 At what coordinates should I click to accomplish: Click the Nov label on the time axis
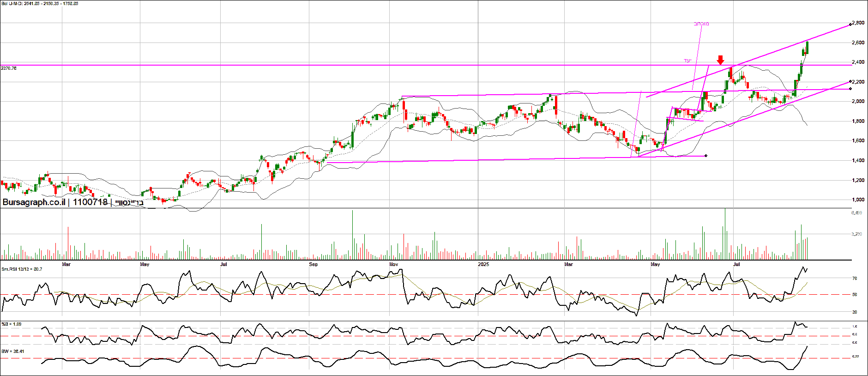[393, 265]
